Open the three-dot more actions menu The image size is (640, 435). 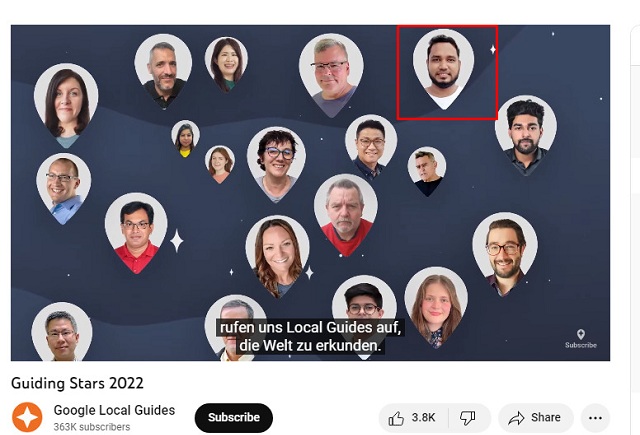(x=595, y=418)
